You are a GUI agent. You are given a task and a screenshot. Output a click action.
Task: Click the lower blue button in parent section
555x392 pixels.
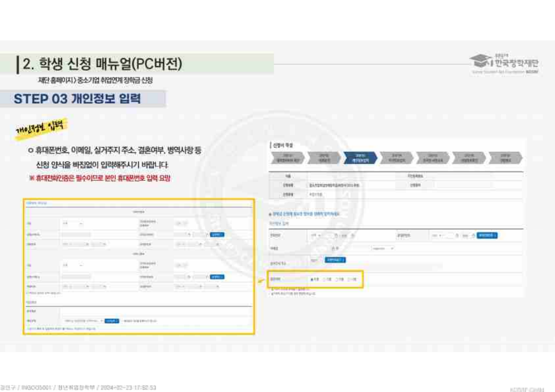coord(217,277)
